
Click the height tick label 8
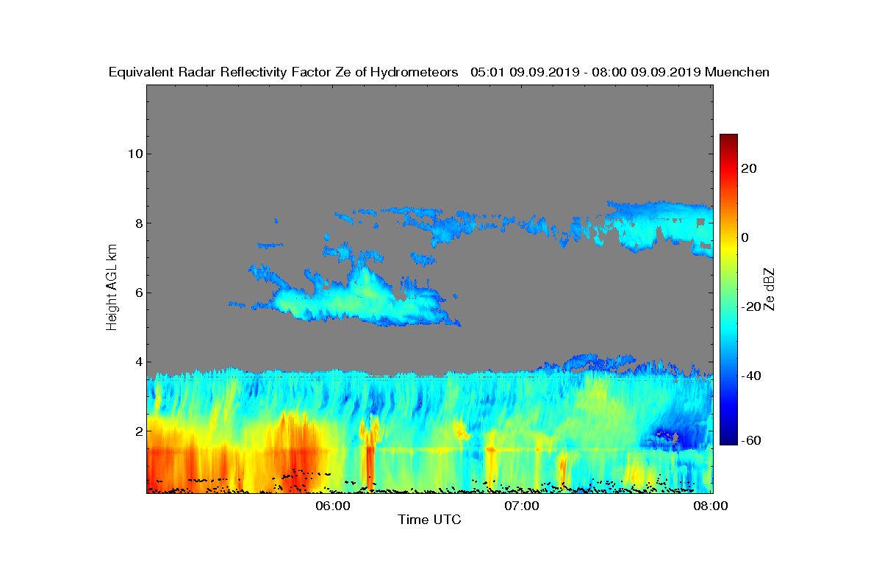point(137,223)
